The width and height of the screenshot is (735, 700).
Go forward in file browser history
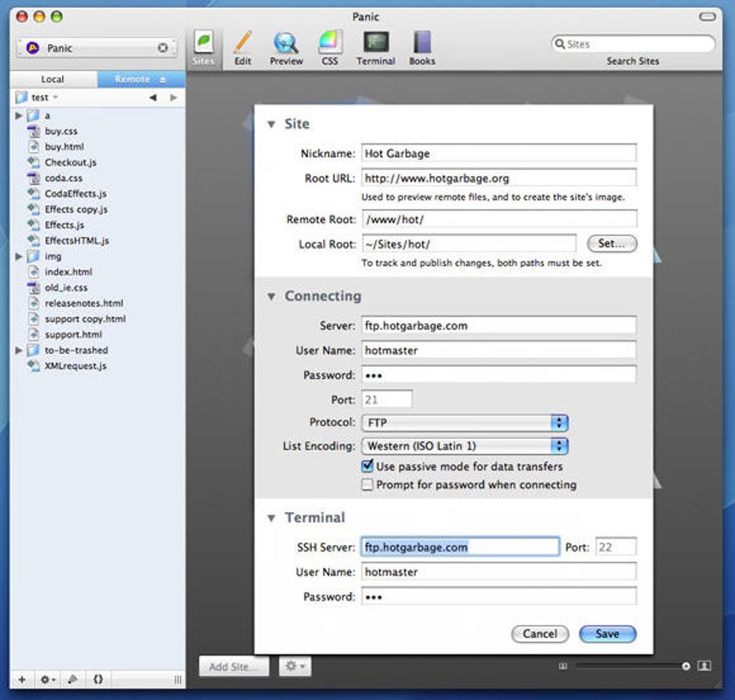(174, 97)
